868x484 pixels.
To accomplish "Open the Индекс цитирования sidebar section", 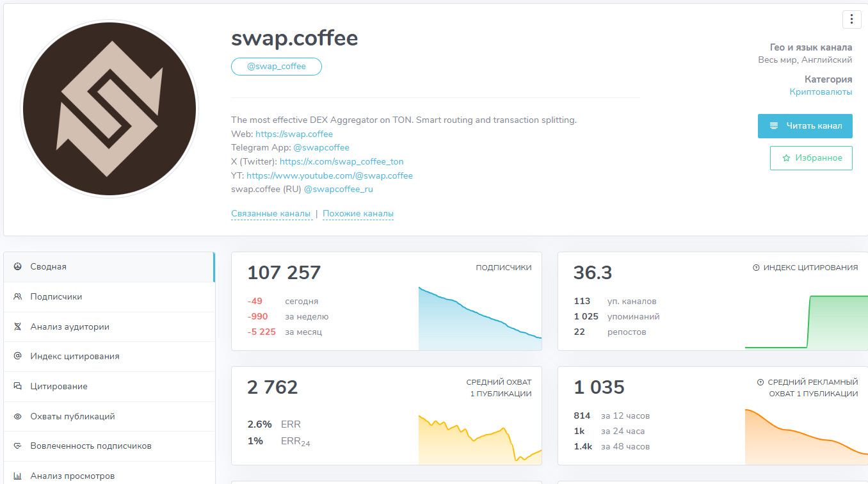I will point(109,357).
